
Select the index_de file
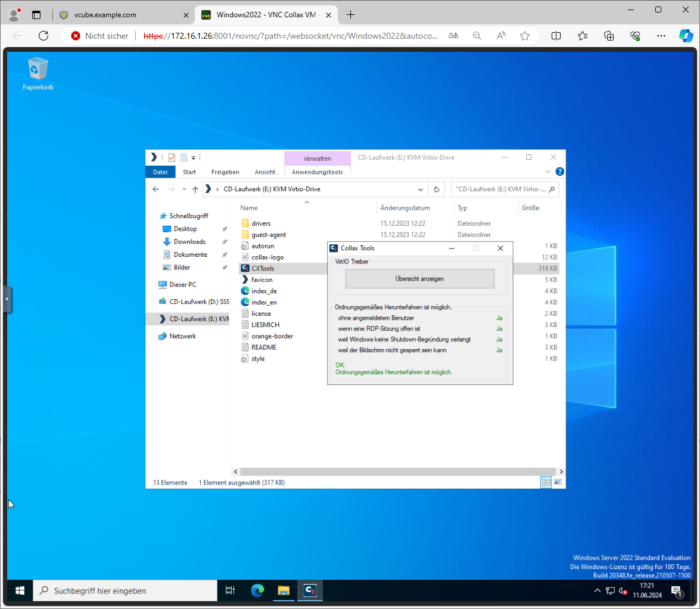[x=264, y=291]
